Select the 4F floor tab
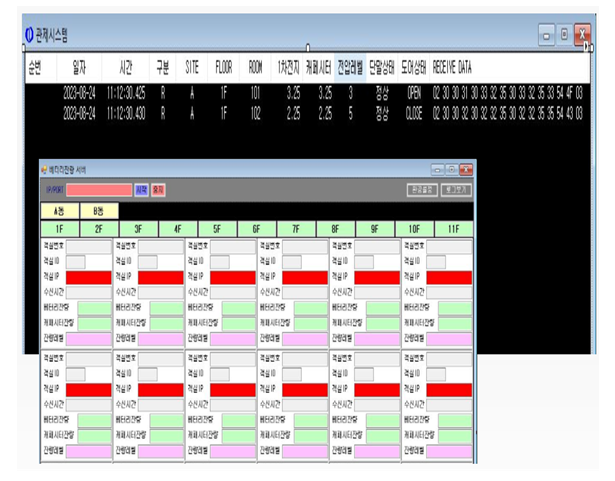Viewport: 615px width, 481px height. (178, 229)
